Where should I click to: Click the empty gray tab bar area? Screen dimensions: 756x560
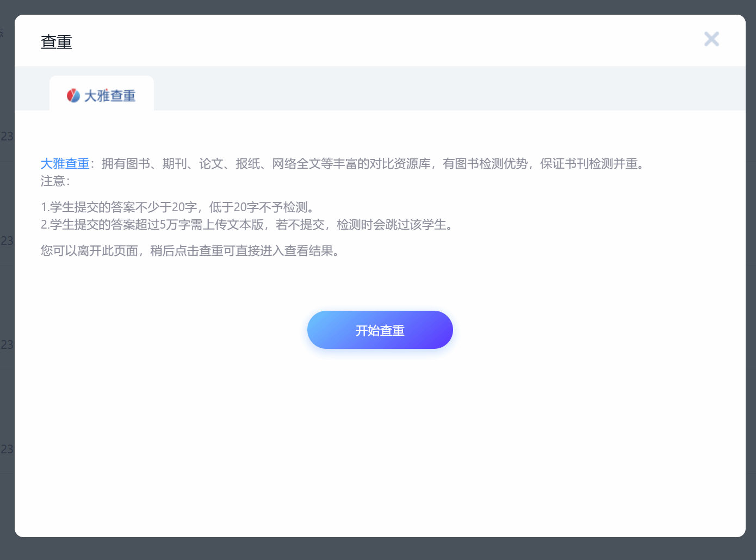(x=435, y=89)
